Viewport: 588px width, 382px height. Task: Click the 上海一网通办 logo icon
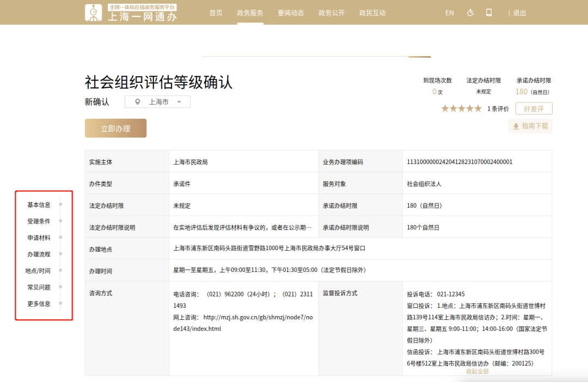pyautogui.click(x=94, y=13)
